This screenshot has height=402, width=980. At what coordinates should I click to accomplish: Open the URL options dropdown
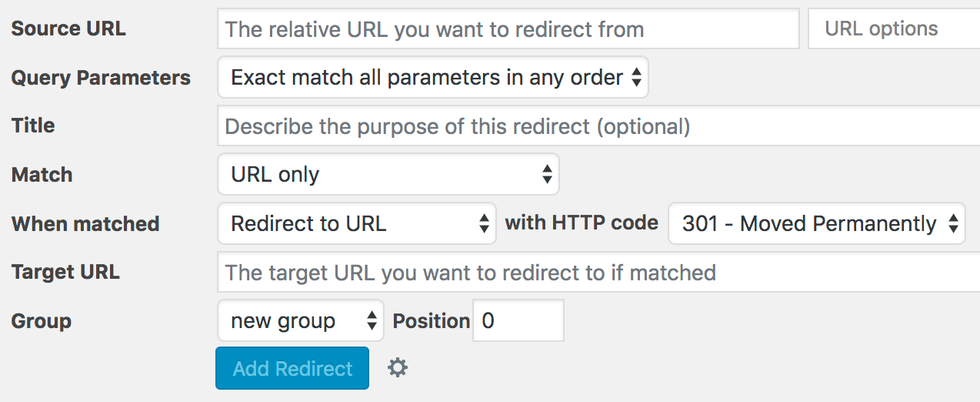pyautogui.click(x=892, y=29)
